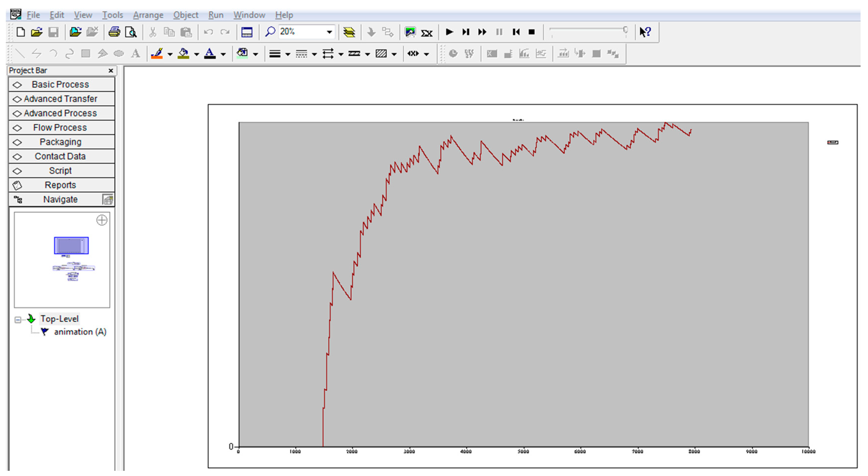Click the Step run button

(466, 32)
